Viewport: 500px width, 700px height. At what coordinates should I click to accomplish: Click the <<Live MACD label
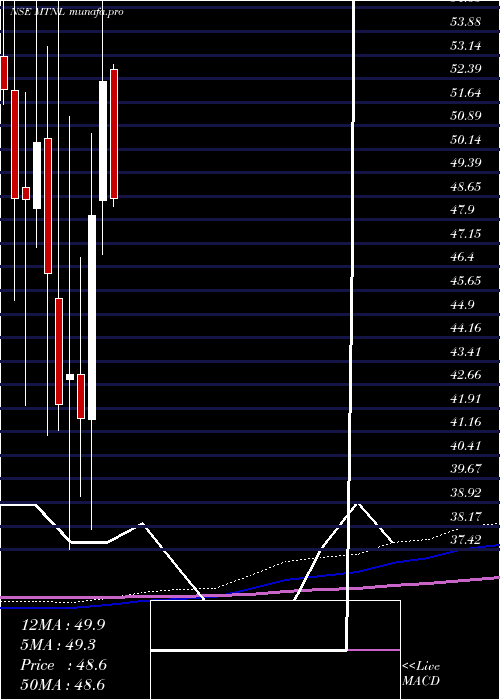pos(421,673)
